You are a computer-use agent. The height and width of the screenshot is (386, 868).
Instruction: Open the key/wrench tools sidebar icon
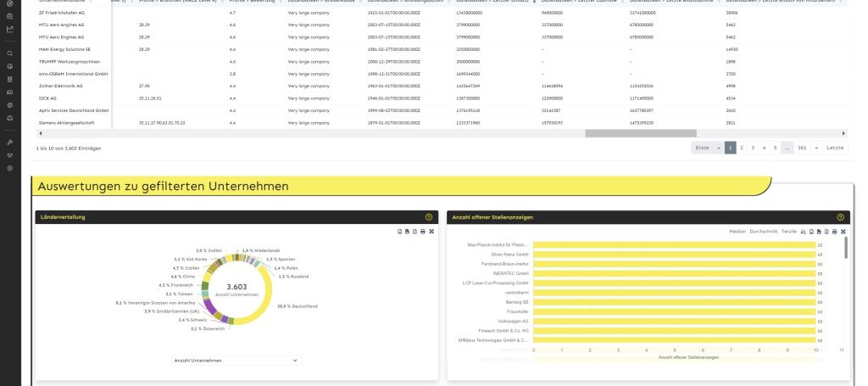pos(10,143)
